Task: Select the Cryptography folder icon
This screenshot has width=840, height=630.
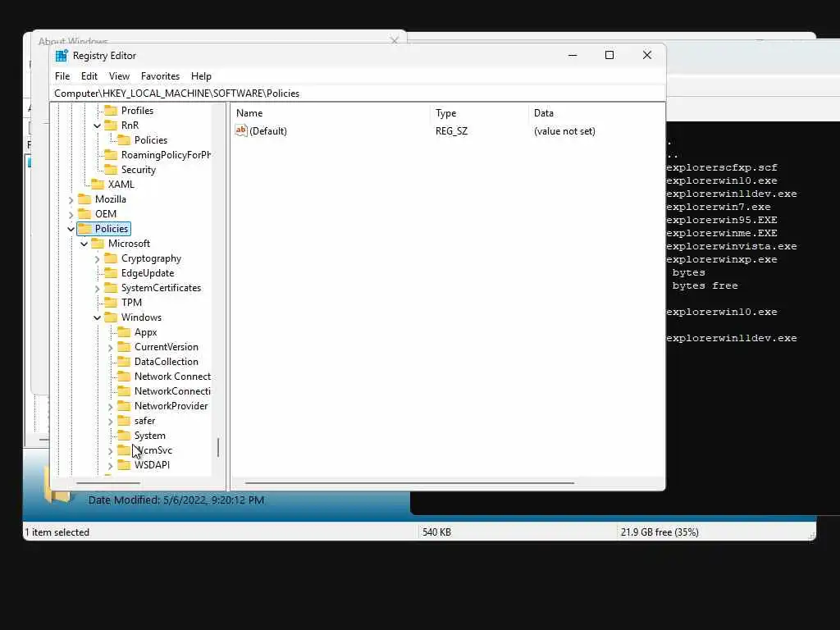Action: click(111, 258)
